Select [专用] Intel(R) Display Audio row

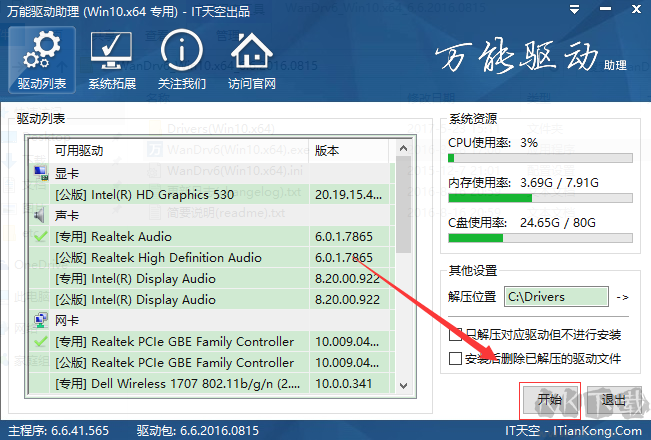pyautogui.click(x=210, y=278)
